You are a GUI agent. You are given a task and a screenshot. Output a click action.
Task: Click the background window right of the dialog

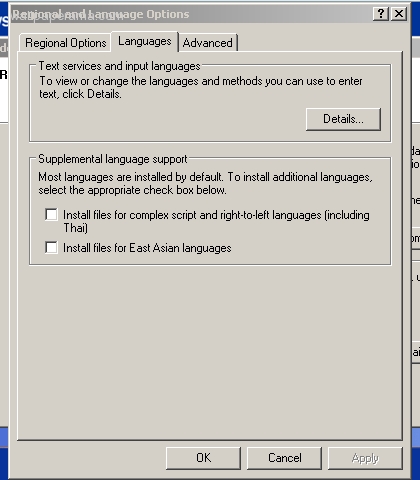416,267
